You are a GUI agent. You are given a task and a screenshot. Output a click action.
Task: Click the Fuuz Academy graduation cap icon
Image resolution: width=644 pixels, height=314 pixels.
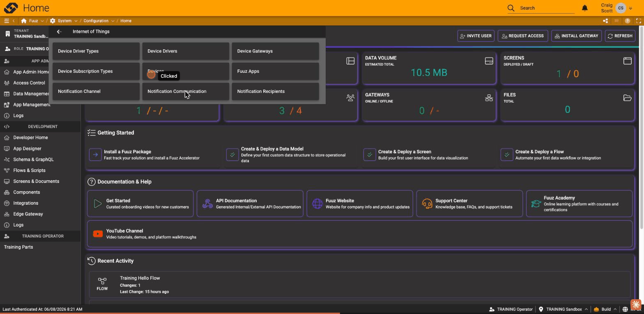click(536, 203)
